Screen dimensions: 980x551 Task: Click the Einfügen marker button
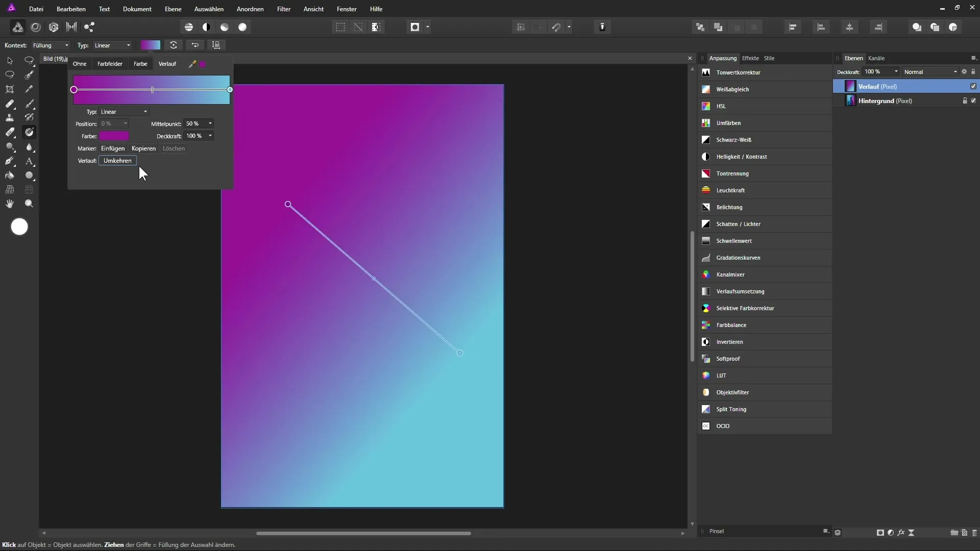[113, 148]
